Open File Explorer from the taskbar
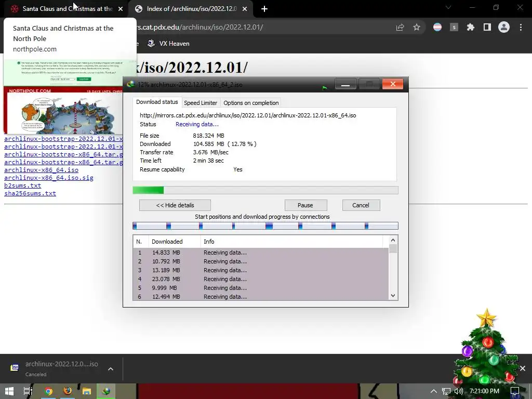532x399 pixels. (87, 391)
